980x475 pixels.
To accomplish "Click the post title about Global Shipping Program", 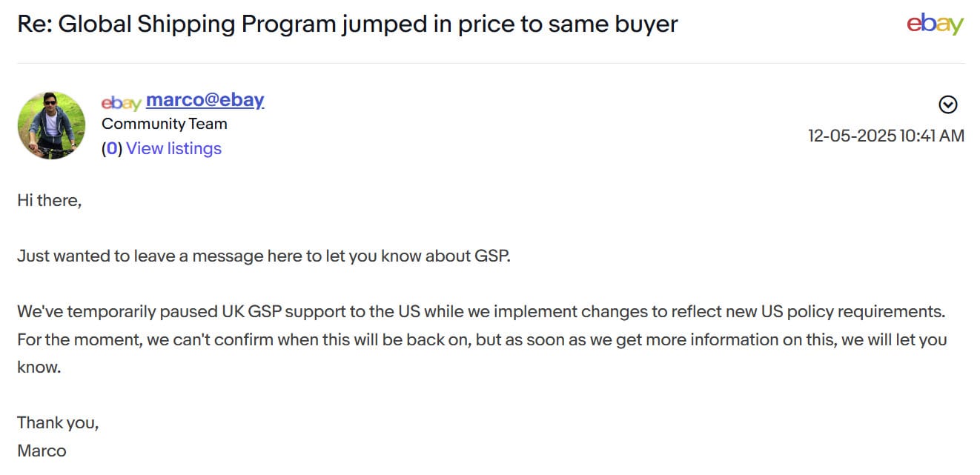I will click(x=347, y=24).
